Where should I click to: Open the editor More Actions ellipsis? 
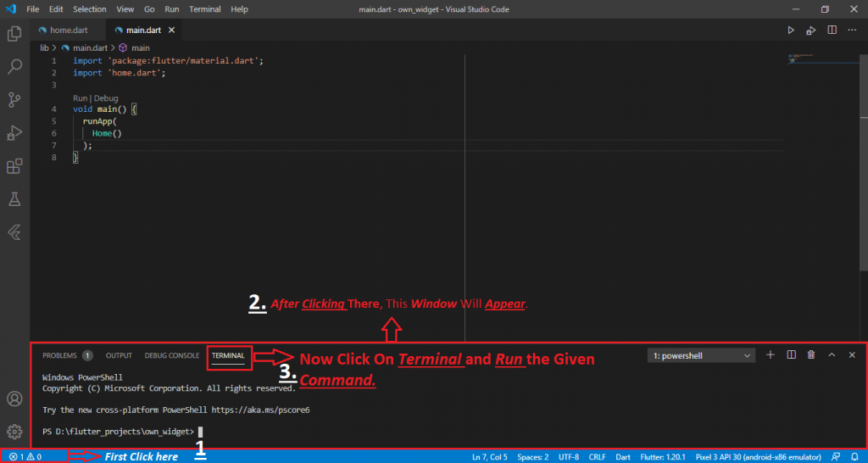tap(853, 31)
